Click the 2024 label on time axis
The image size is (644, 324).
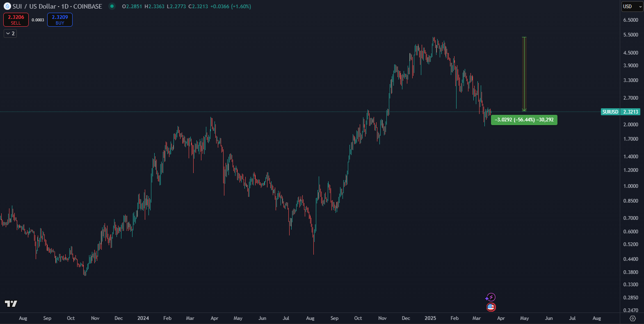pyautogui.click(x=143, y=318)
